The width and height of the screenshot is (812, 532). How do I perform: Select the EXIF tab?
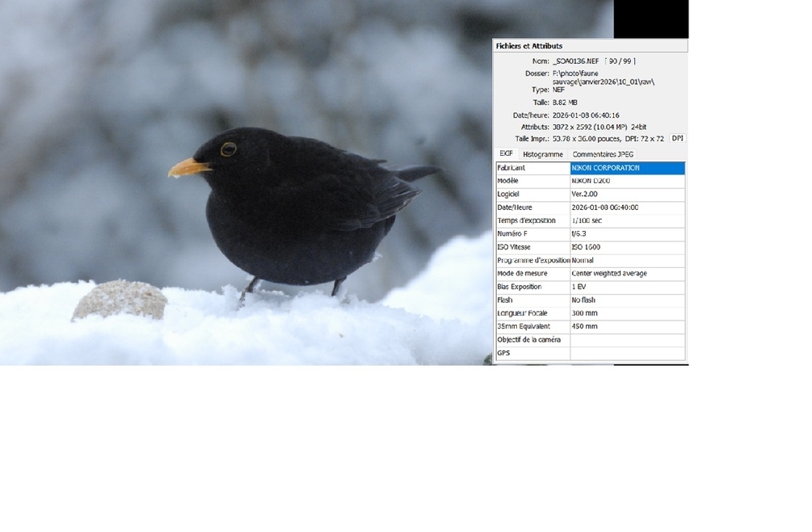point(506,153)
